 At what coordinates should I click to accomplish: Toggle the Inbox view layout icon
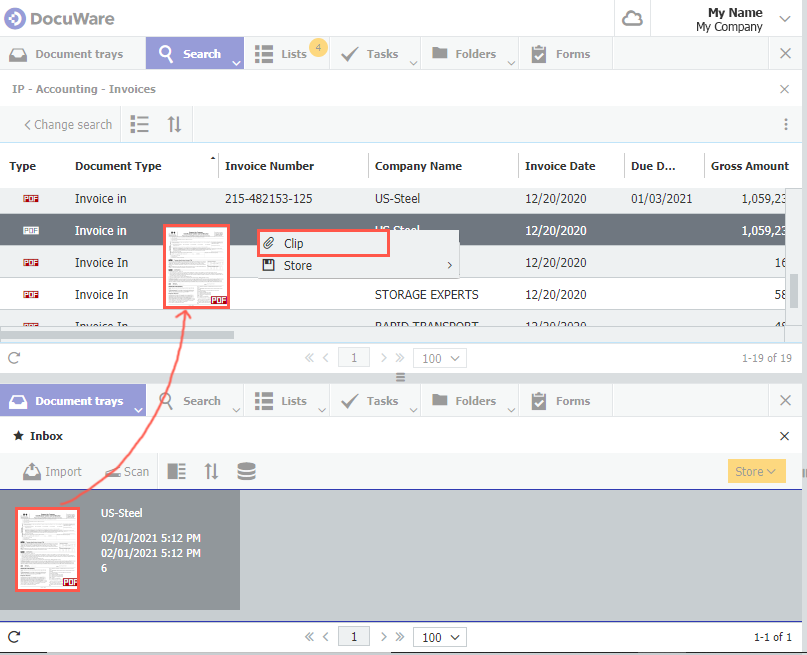click(x=177, y=471)
